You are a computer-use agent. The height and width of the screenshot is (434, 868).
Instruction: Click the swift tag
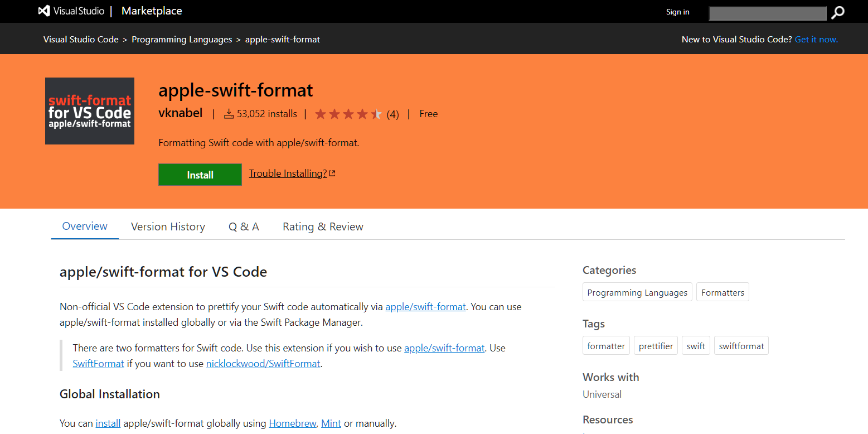click(x=696, y=346)
